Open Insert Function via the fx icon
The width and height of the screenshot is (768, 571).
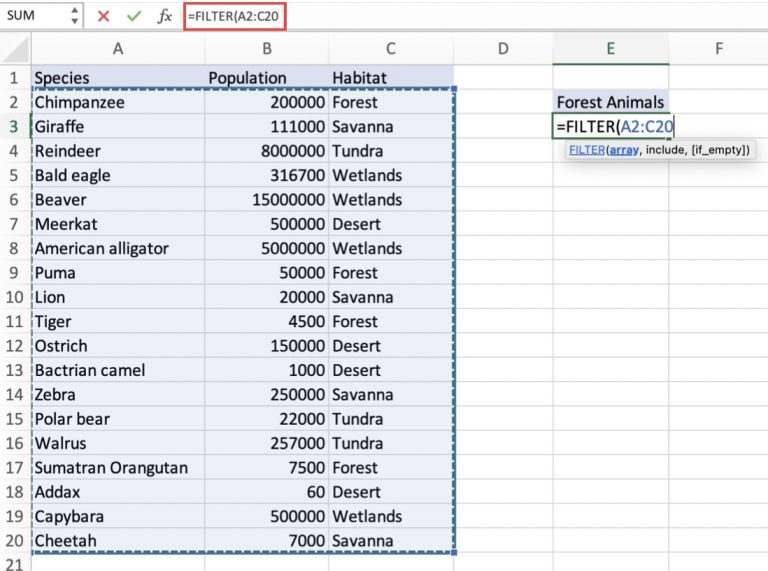[165, 16]
